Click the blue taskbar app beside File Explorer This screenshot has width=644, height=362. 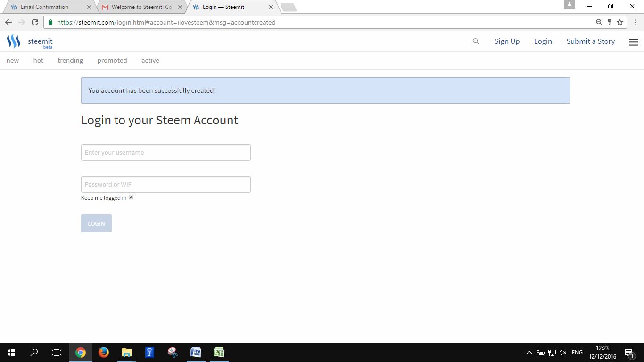(x=150, y=353)
